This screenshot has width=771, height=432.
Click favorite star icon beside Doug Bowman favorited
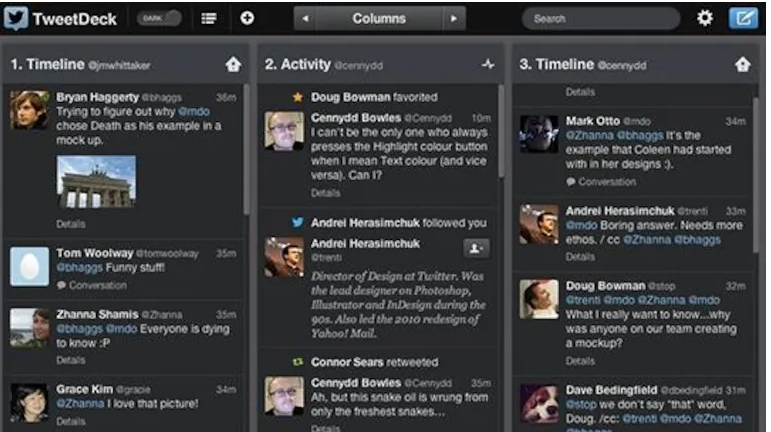297,97
